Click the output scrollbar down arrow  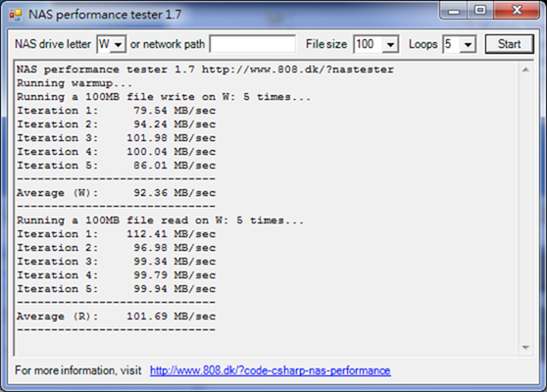(525, 347)
